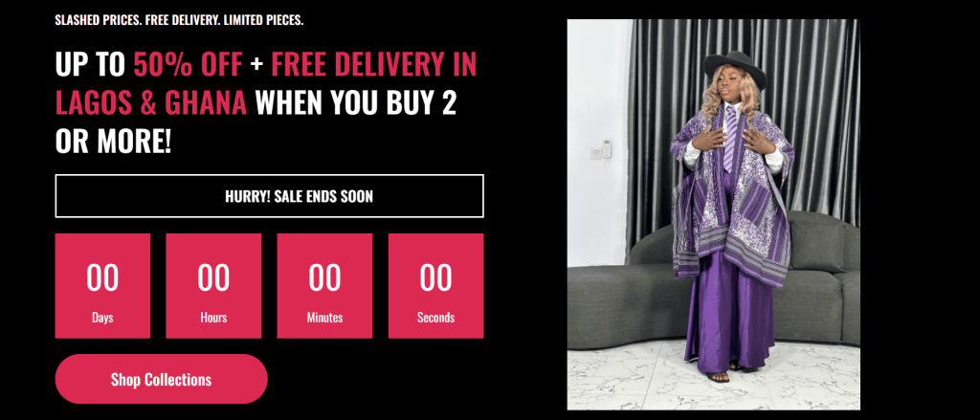
Task: Select the Seconds countdown box
Action: click(x=436, y=286)
